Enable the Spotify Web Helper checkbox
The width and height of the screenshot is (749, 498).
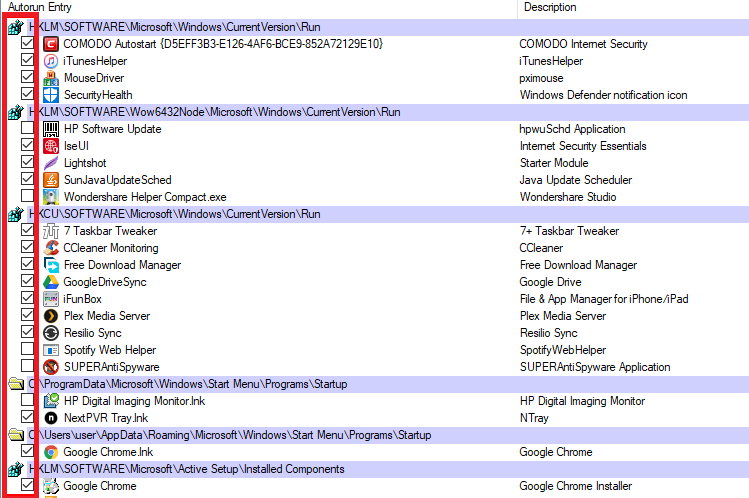tap(28, 349)
